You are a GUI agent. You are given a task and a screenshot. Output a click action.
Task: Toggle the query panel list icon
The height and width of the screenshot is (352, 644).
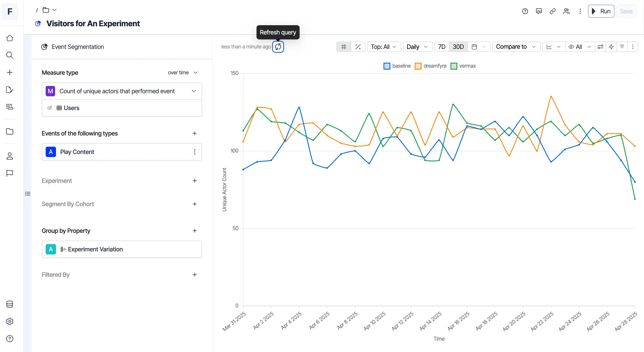pos(28,193)
